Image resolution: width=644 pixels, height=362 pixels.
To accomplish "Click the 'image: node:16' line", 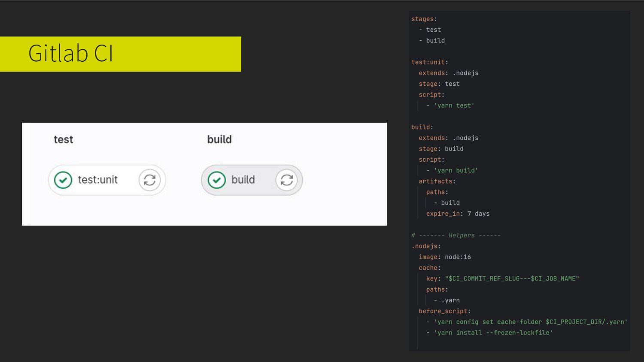I will 445,257.
